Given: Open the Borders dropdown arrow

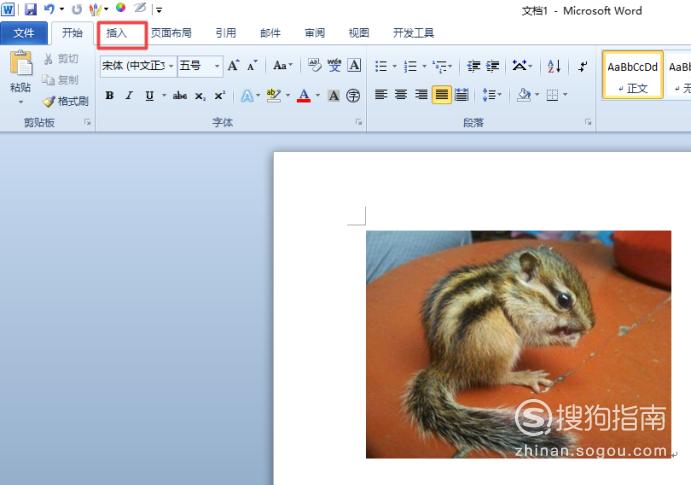Looking at the screenshot, I should pos(565,95).
